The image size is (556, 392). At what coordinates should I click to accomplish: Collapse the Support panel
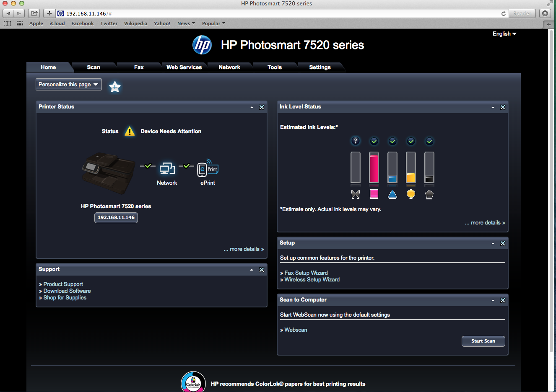(x=252, y=270)
